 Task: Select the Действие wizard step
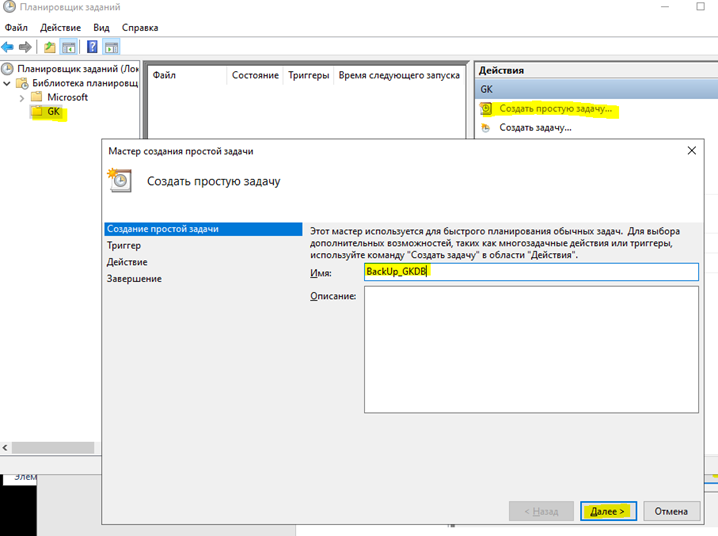[x=127, y=262]
